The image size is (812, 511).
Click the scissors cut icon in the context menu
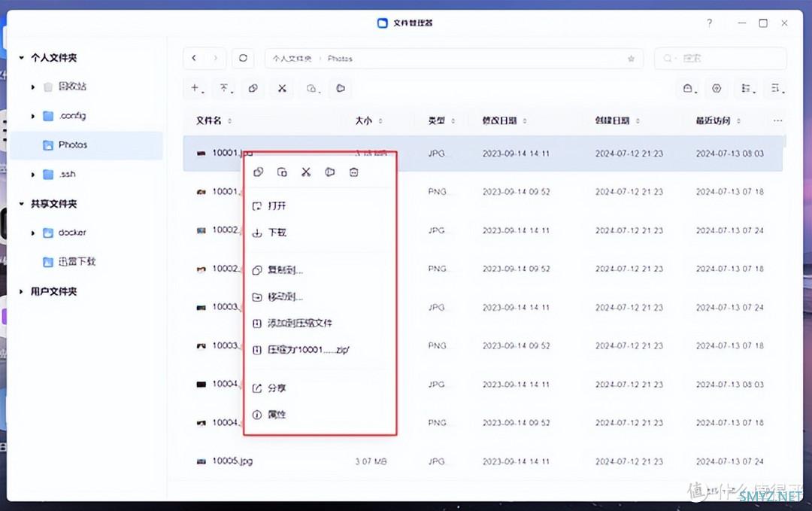306,172
